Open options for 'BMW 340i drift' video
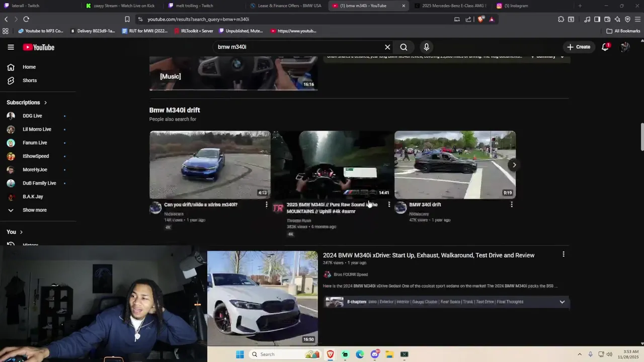 pos(512,205)
